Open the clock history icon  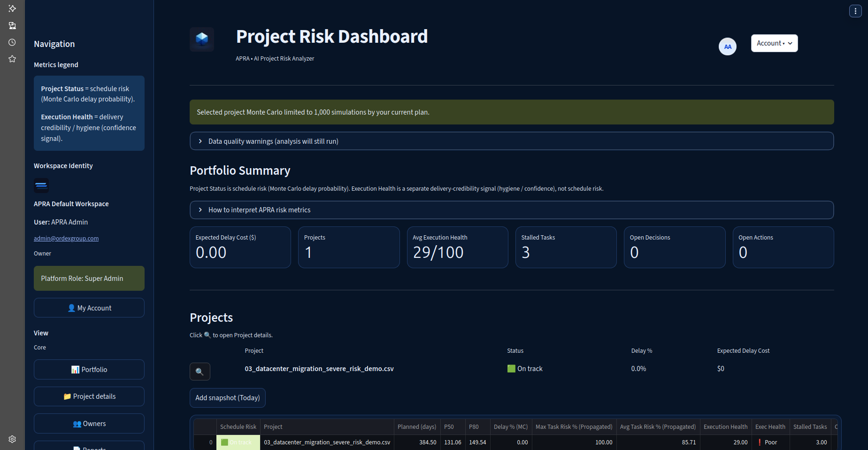pos(12,42)
